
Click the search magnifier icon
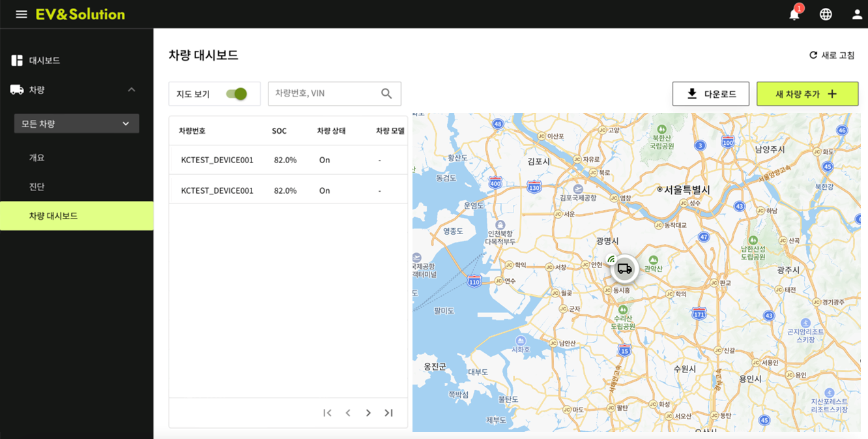[x=386, y=94]
